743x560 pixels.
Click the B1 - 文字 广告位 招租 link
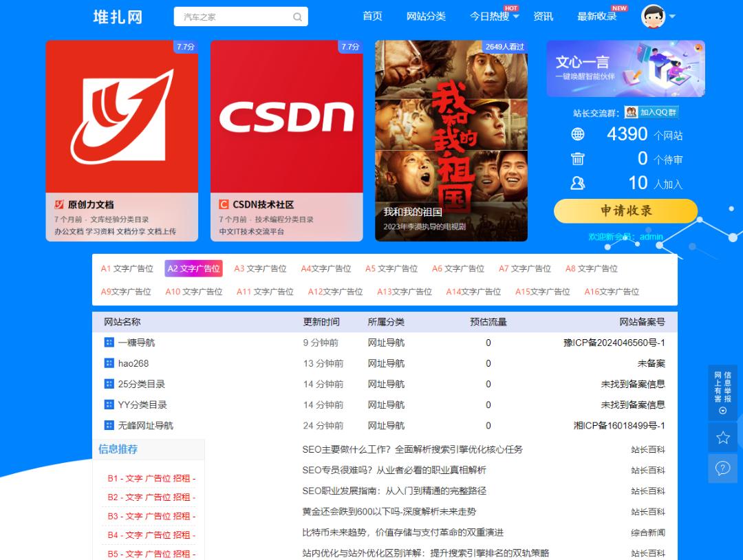[x=151, y=479]
